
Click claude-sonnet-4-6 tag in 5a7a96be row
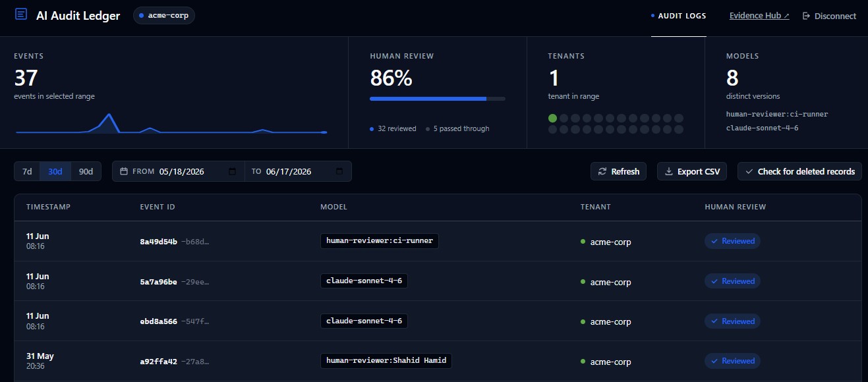click(x=364, y=281)
